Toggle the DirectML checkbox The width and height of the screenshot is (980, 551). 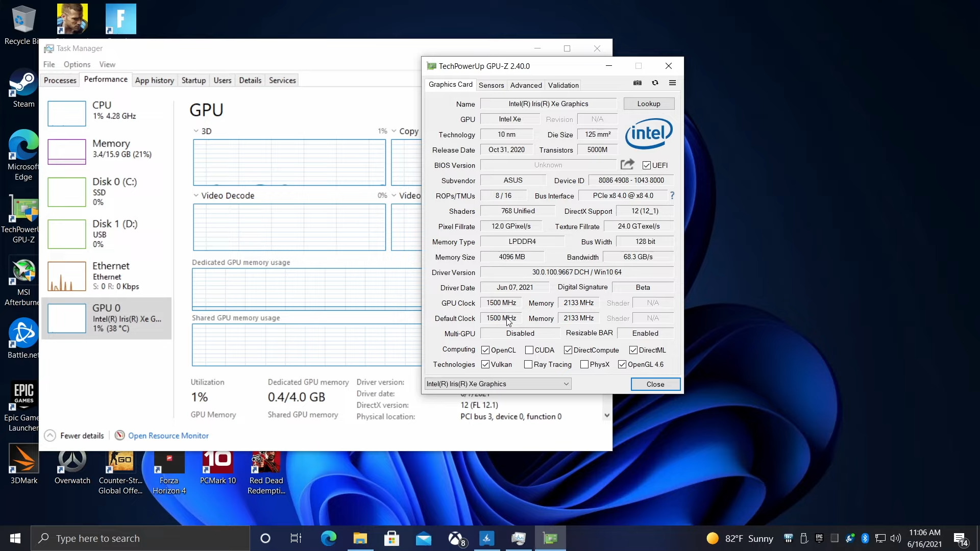(633, 350)
